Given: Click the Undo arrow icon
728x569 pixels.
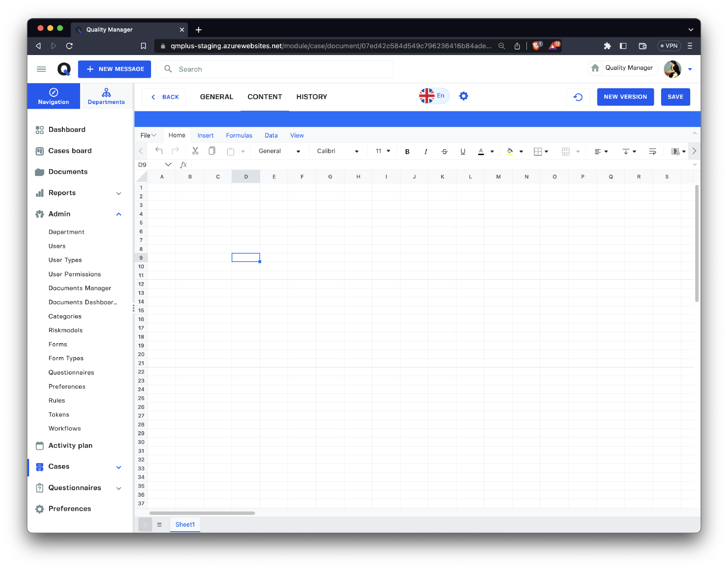Looking at the screenshot, I should coord(159,151).
